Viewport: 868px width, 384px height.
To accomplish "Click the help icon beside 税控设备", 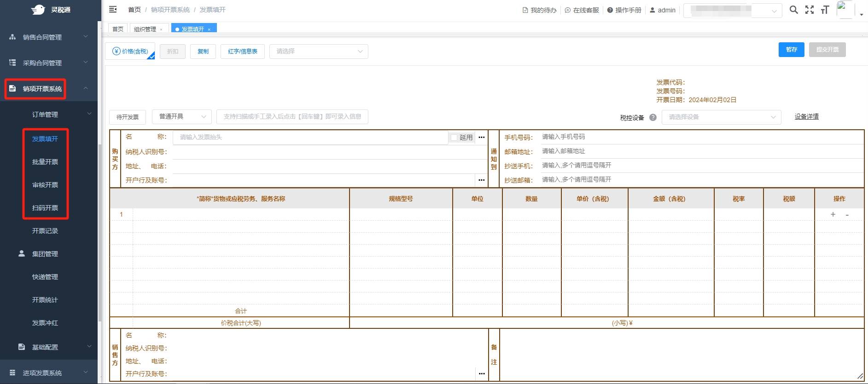I will click(652, 117).
